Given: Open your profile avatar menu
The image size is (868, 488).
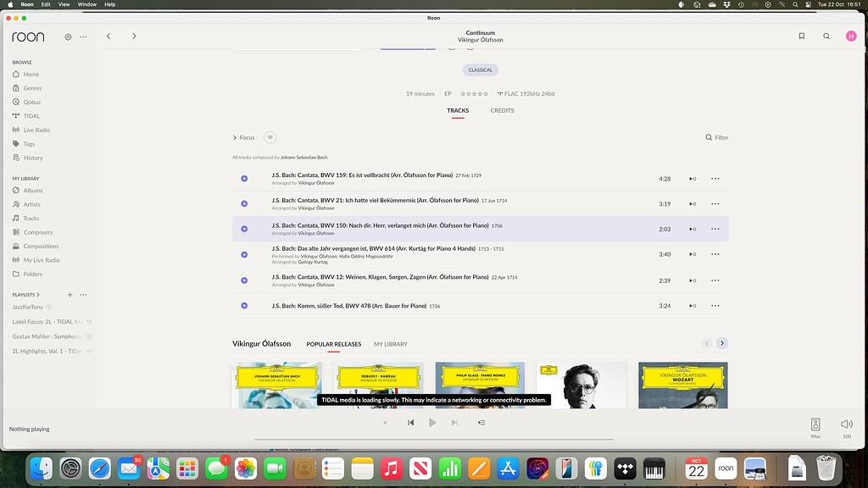Looking at the screenshot, I should [851, 36].
